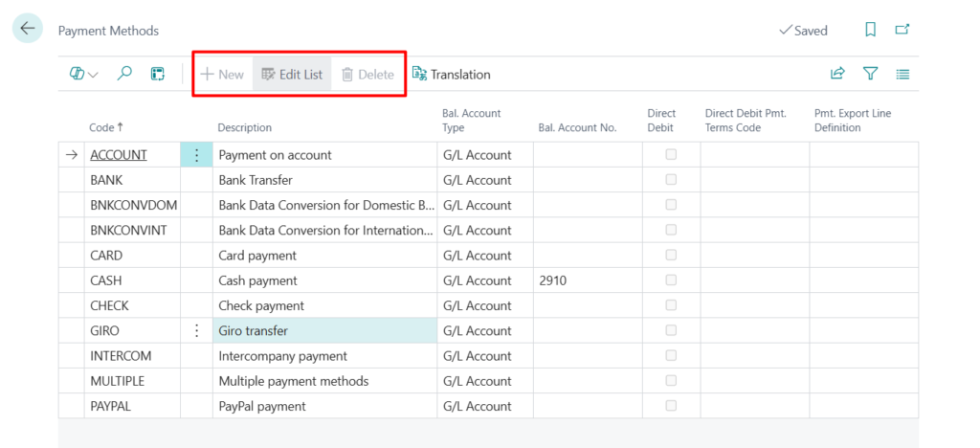Open the Translation action
The height and width of the screenshot is (448, 980).
point(451,74)
